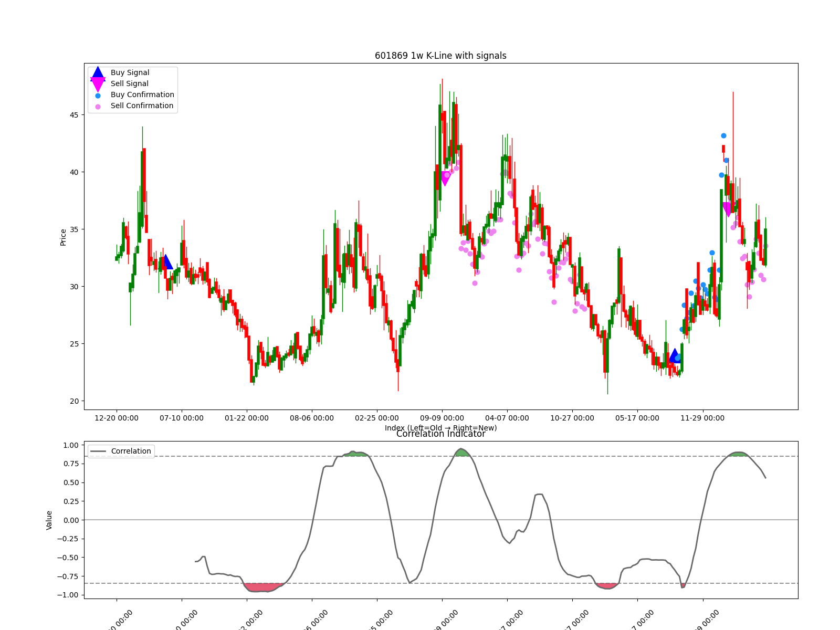Select the magenta sell triangle near 09-09
Image resolution: width=840 pixels, height=630 pixels.
445,178
